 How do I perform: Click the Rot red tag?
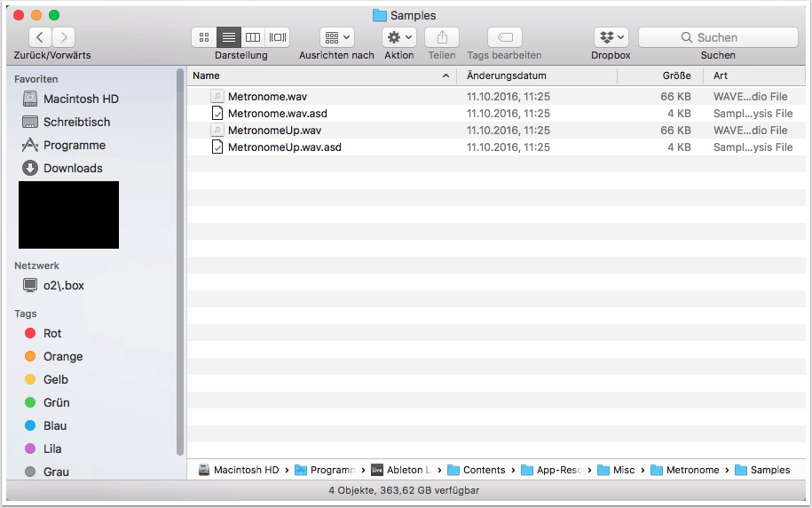(52, 333)
